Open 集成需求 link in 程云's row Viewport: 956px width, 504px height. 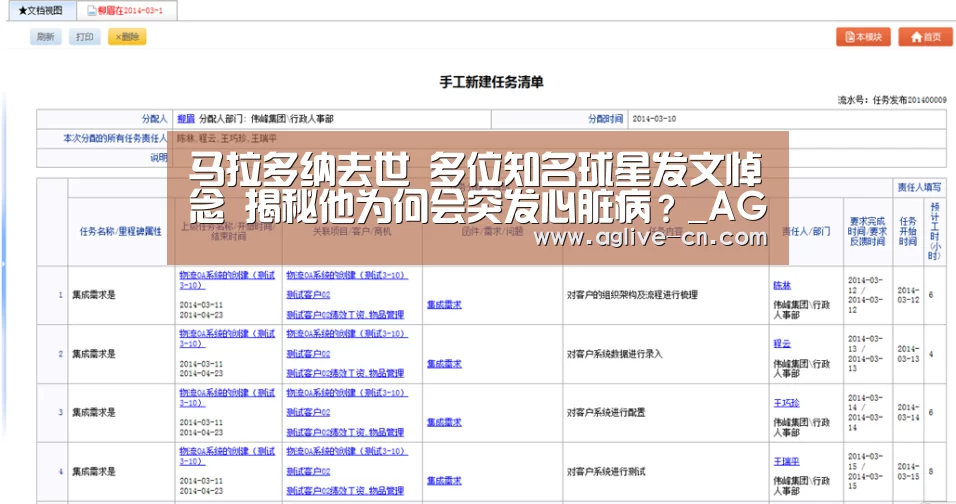click(x=444, y=364)
